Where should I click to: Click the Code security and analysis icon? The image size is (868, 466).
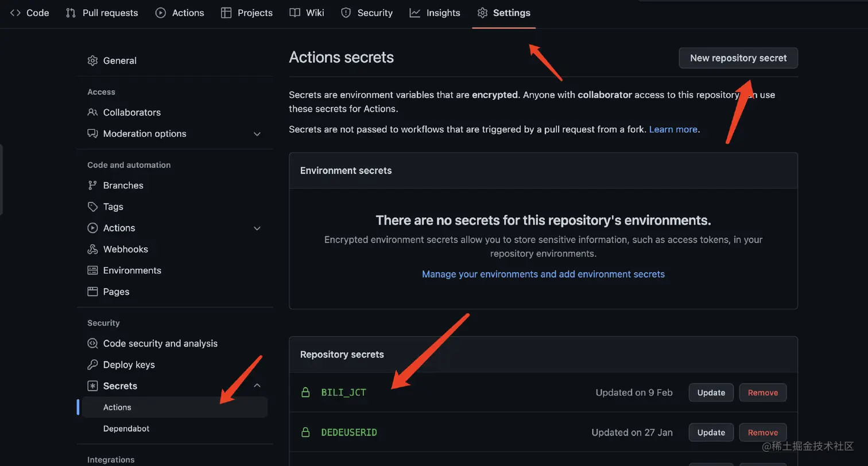[x=92, y=343]
